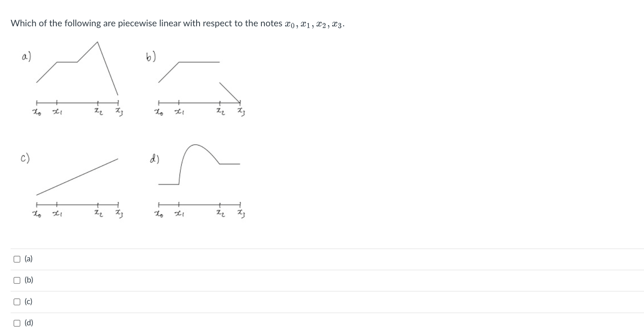Click the (c) option label text
The height and width of the screenshot is (333, 644).
(x=28, y=302)
